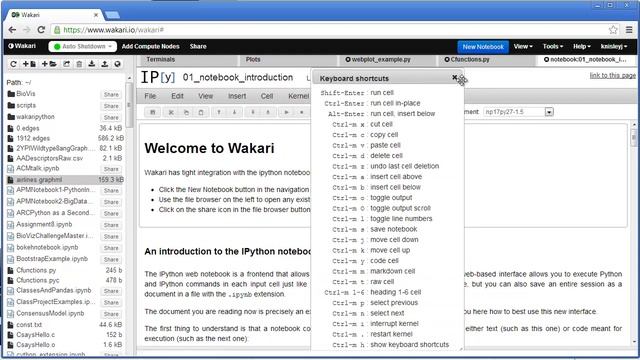Open the notebook Insert menu
The height and width of the screenshot is (360, 640).
(x=237, y=96)
